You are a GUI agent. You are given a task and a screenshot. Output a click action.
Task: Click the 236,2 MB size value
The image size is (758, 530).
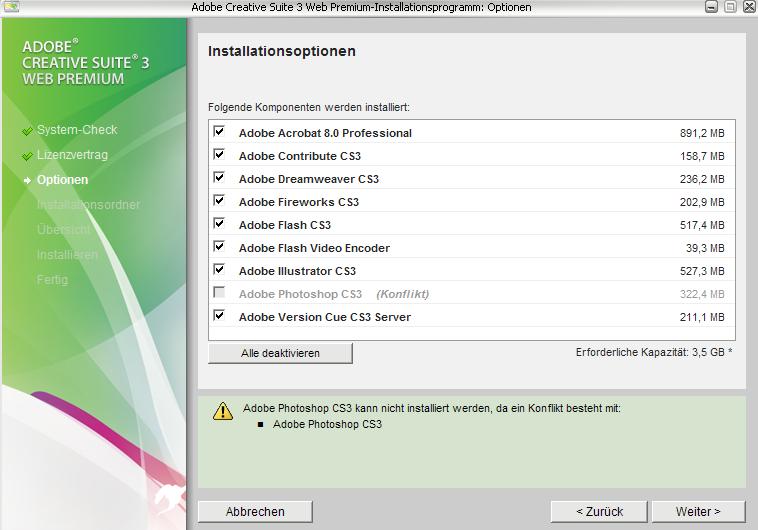point(702,179)
